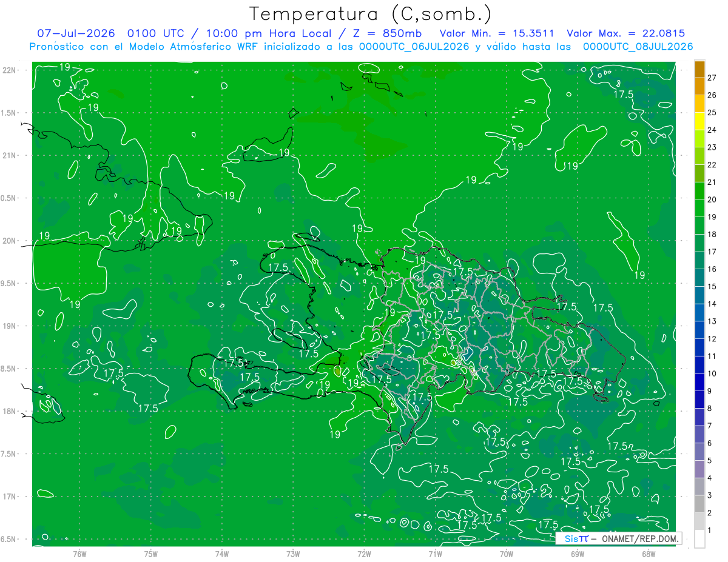Click the '76W' longitude label
This screenshot has height=562, width=728.
(x=79, y=554)
